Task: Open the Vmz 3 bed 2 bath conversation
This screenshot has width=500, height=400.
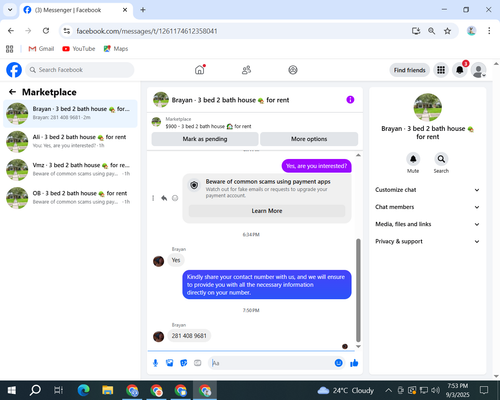Action: [x=70, y=169]
